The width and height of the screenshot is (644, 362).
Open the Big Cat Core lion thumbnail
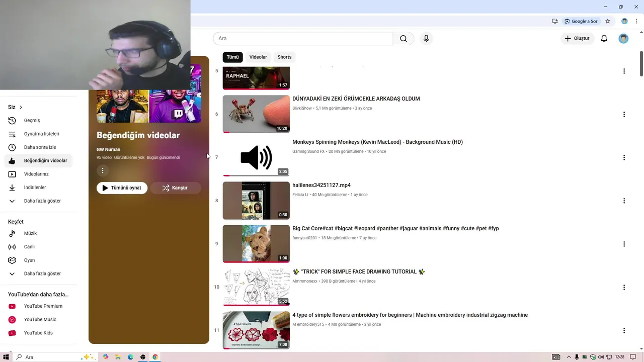(x=256, y=244)
